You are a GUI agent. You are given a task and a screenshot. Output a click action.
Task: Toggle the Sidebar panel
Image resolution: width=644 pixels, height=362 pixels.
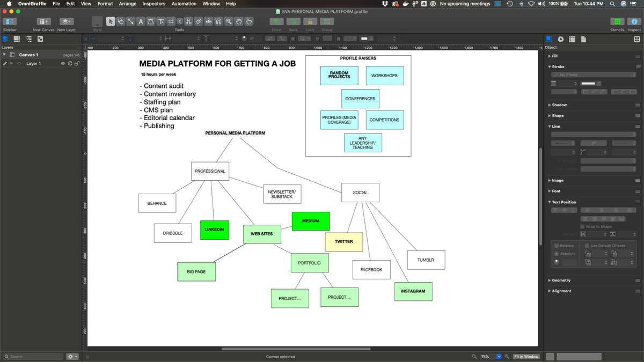click(10, 21)
